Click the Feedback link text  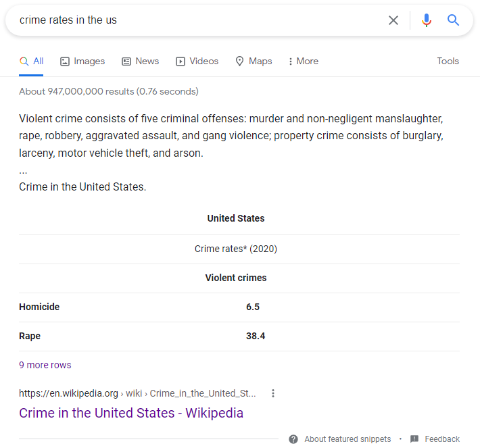(x=442, y=439)
